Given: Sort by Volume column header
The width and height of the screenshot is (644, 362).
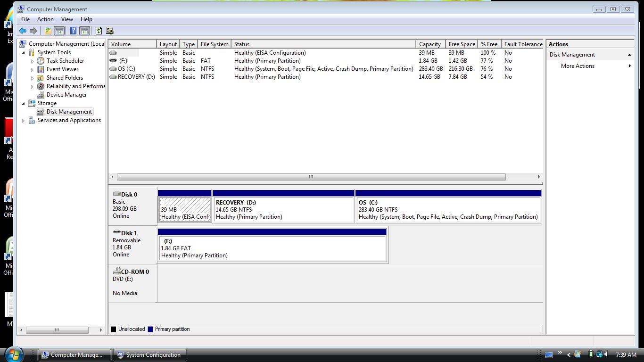Looking at the screenshot, I should tap(132, 44).
